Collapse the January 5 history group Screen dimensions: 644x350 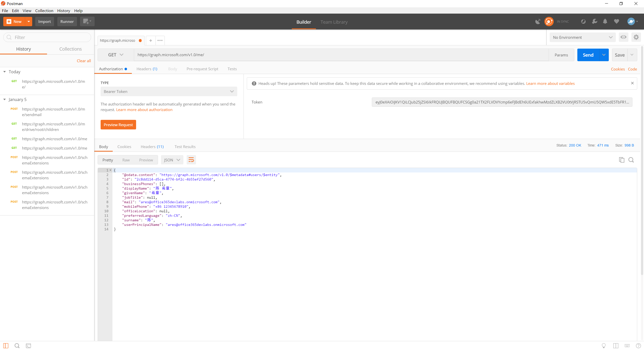(x=5, y=99)
